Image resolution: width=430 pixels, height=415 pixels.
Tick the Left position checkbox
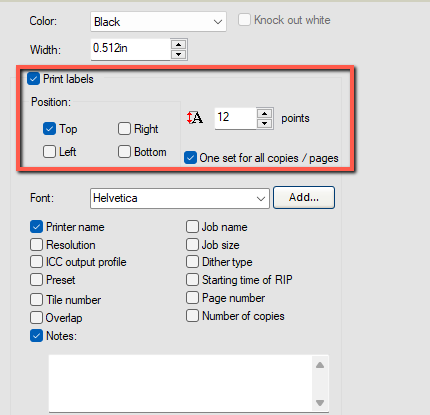click(x=49, y=152)
